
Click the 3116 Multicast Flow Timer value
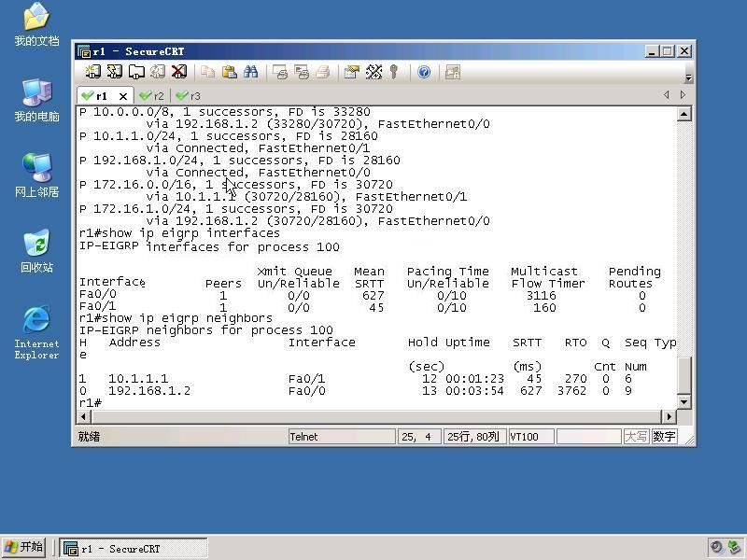coord(542,296)
